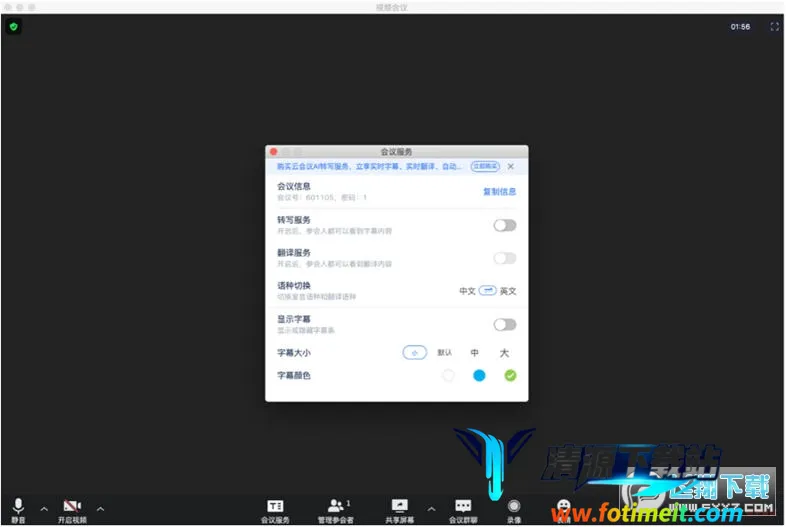The image size is (786, 527).
Task: Dismiss the blue promotion banner
Action: coord(511,167)
